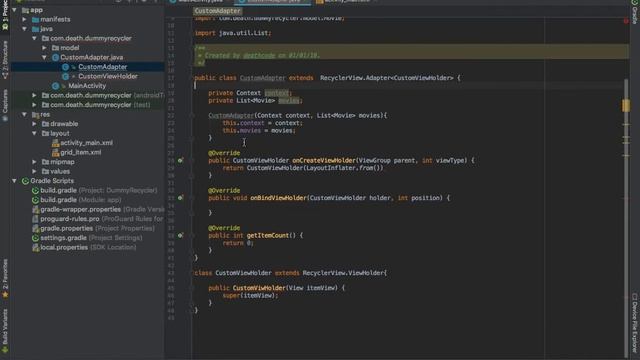Click 'this.movies = movies;' statement
The image size is (640, 360).
259,131
